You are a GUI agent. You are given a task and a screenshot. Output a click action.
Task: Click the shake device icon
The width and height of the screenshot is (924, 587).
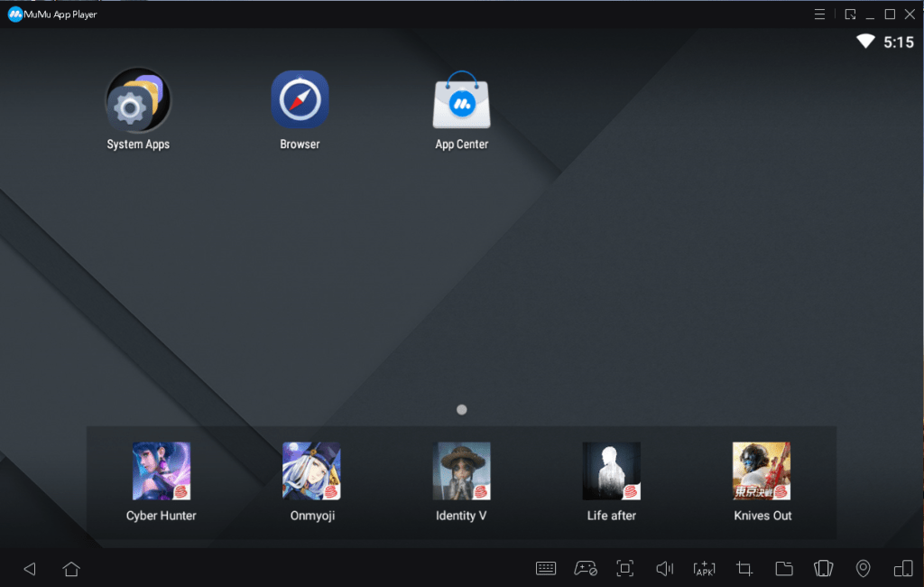[823, 569]
